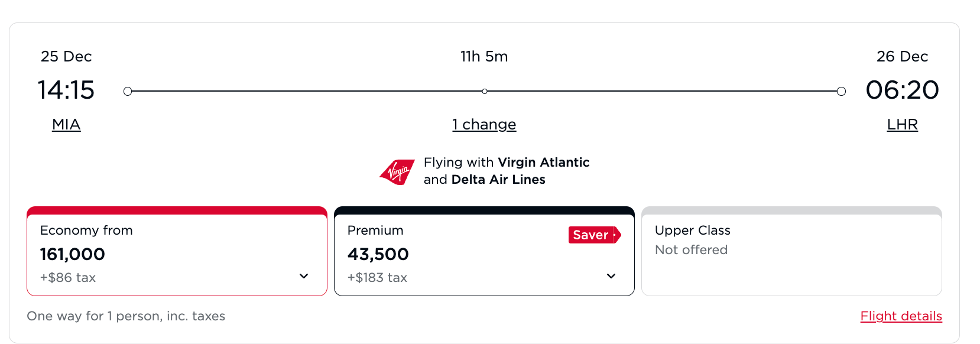This screenshot has width=980, height=344.
Task: Click the 06:20 arrival time
Action: coord(902,90)
